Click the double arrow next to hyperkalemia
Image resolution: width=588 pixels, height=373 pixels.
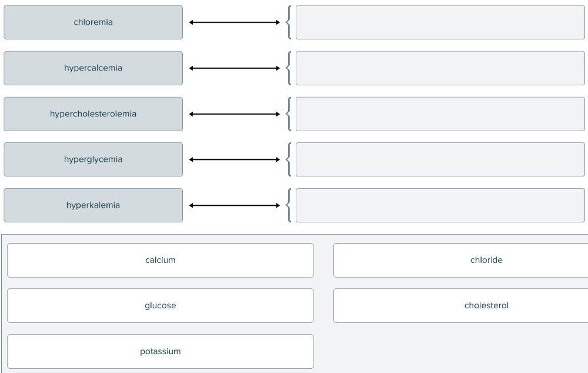(235, 205)
